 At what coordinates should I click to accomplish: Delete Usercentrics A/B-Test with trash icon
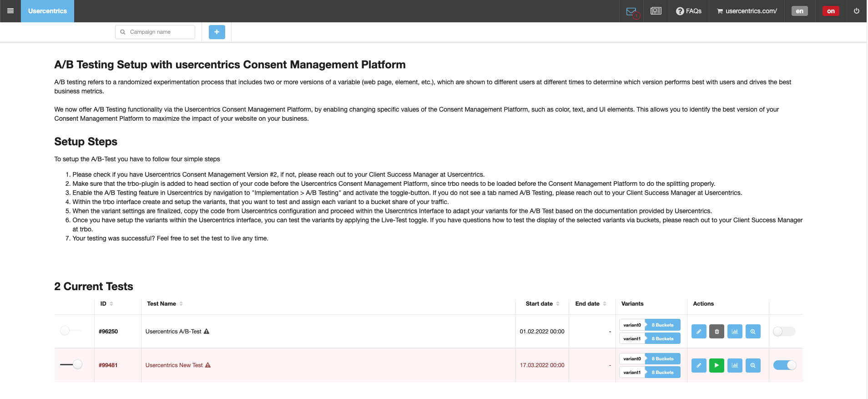point(717,331)
